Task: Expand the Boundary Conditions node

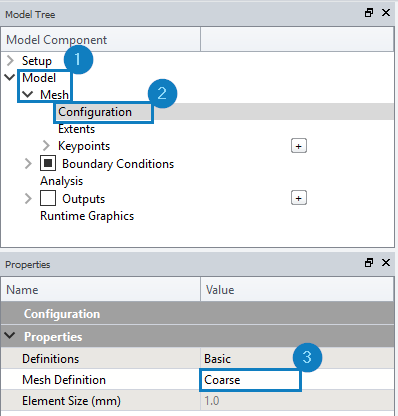Action: [28, 164]
